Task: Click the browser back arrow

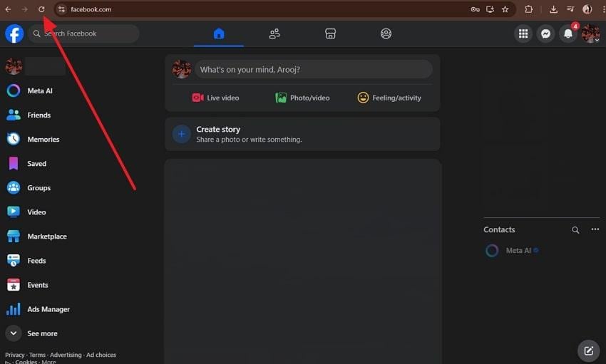Action: 8,9
